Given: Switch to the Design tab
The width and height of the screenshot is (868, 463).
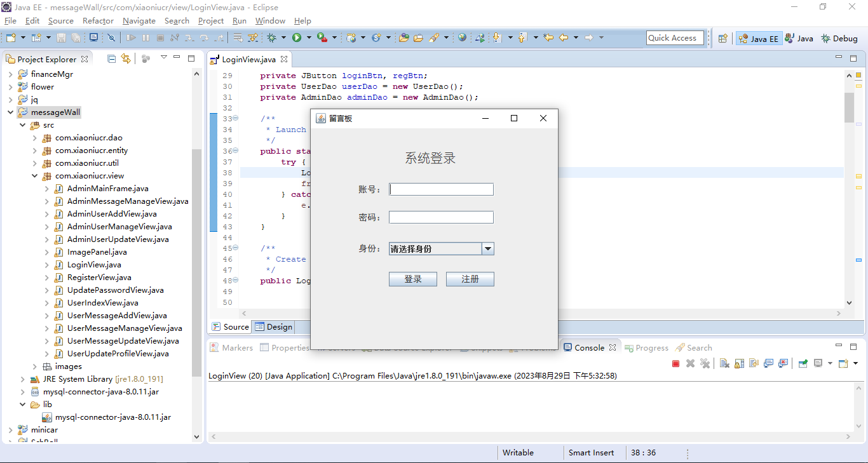Looking at the screenshot, I should click(x=274, y=327).
